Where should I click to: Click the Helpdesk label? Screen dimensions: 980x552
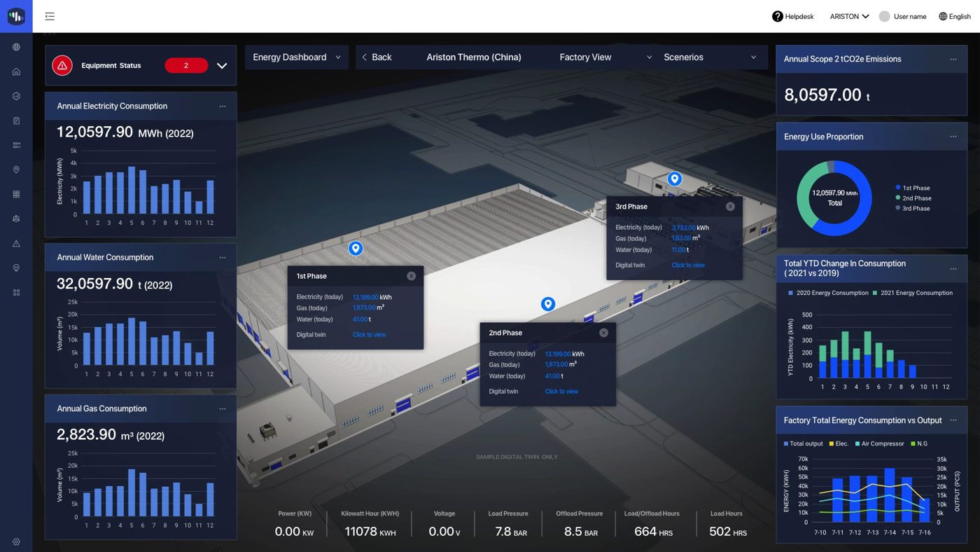click(x=799, y=16)
